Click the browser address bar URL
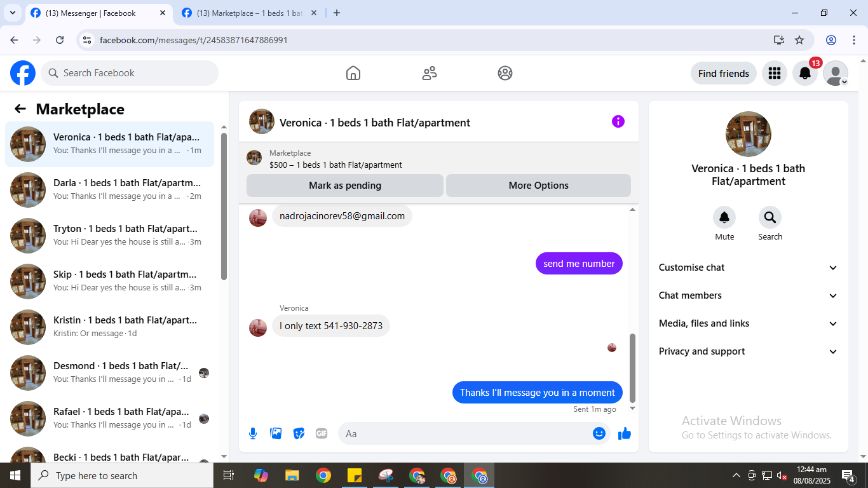Screen dimensions: 868x488 pyautogui.click(x=194, y=40)
